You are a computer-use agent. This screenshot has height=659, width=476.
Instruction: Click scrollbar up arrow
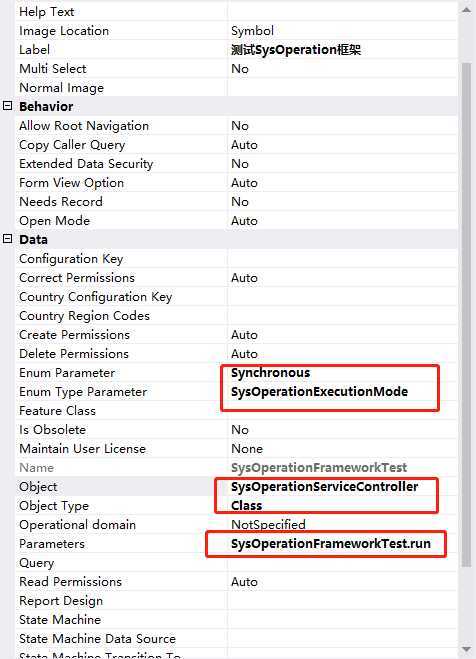pyautogui.click(x=466, y=9)
